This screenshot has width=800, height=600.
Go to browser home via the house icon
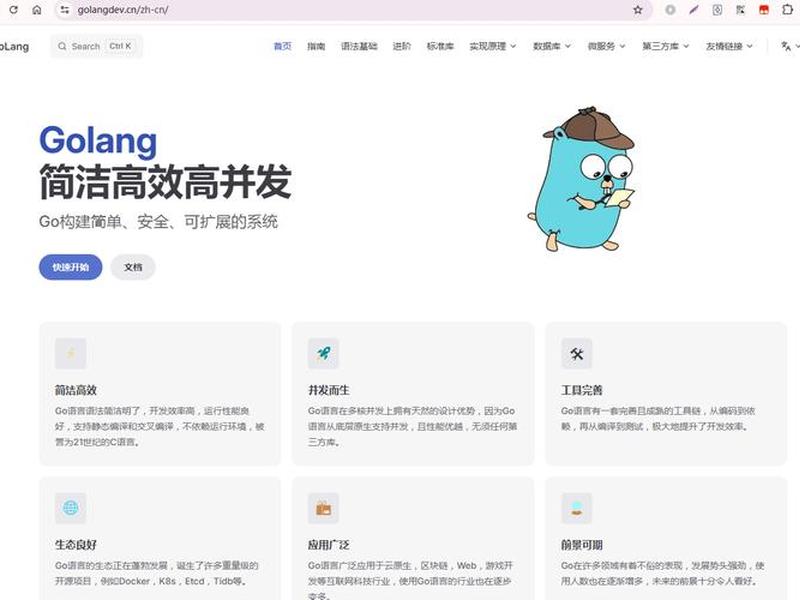pyautogui.click(x=37, y=10)
